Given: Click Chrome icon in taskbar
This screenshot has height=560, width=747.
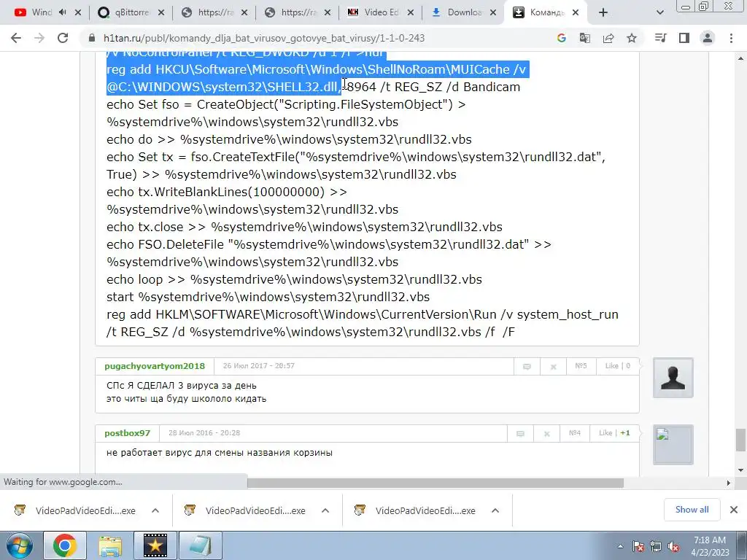Looking at the screenshot, I should pos(65,545).
